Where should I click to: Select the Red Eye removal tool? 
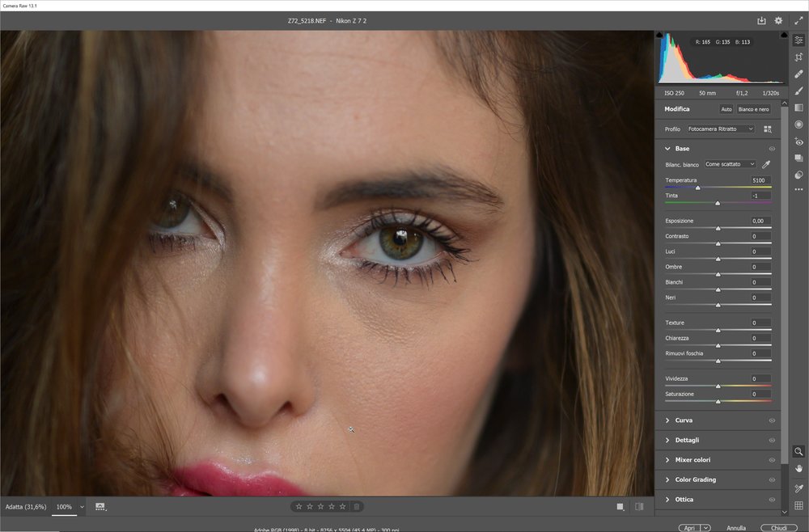click(798, 141)
